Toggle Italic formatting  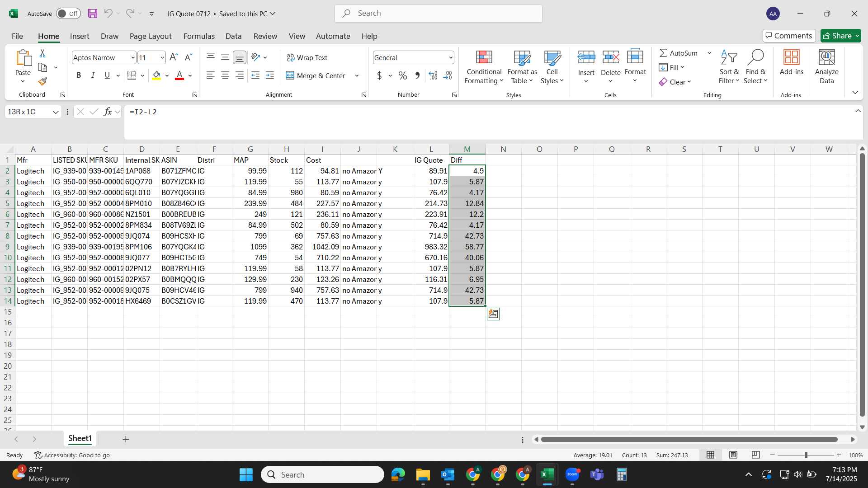click(93, 75)
